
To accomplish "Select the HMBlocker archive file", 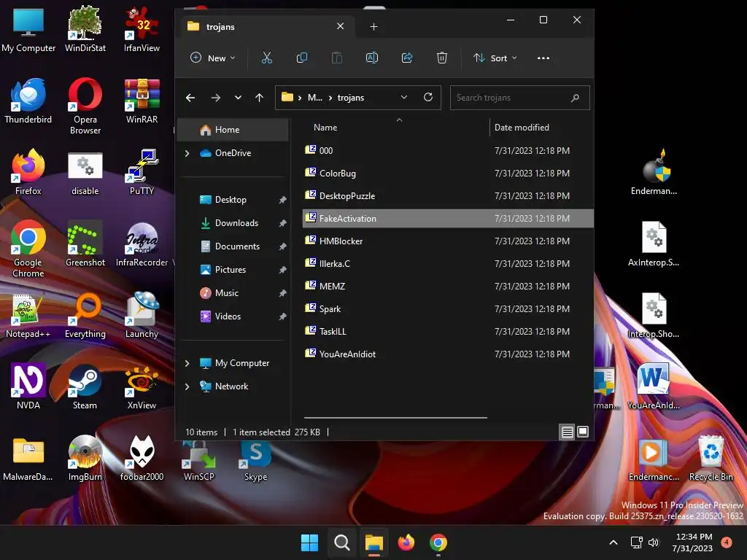I will pyautogui.click(x=448, y=241).
